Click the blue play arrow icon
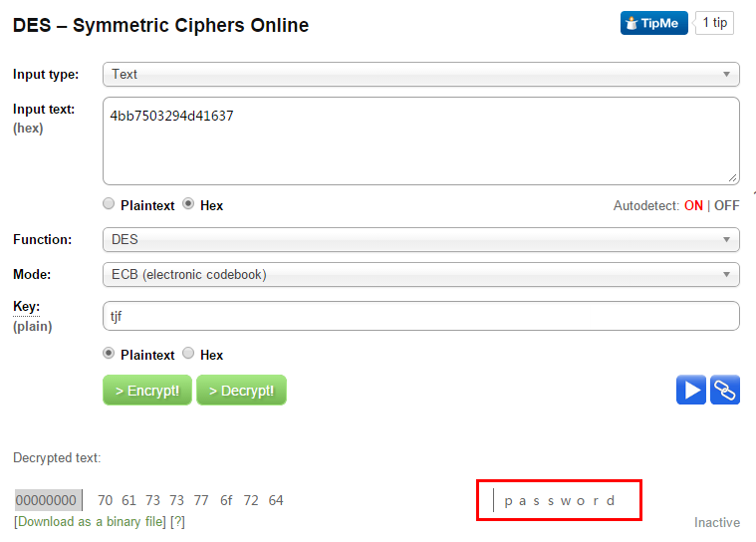The height and width of the screenshot is (542, 756). [691, 390]
